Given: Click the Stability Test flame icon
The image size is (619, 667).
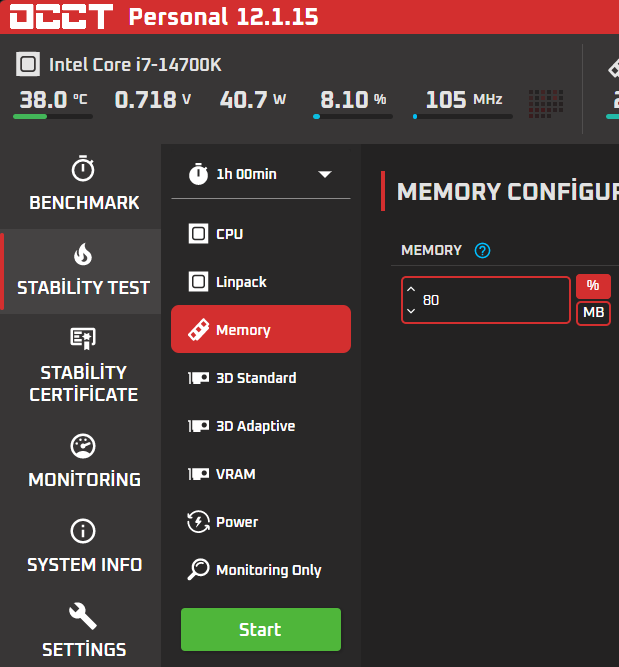Looking at the screenshot, I should 83,254.
